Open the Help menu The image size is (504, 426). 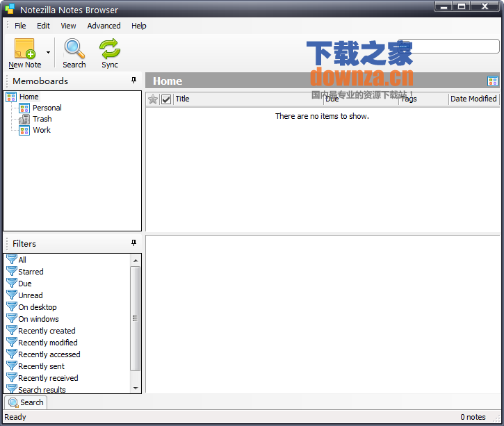[139, 26]
